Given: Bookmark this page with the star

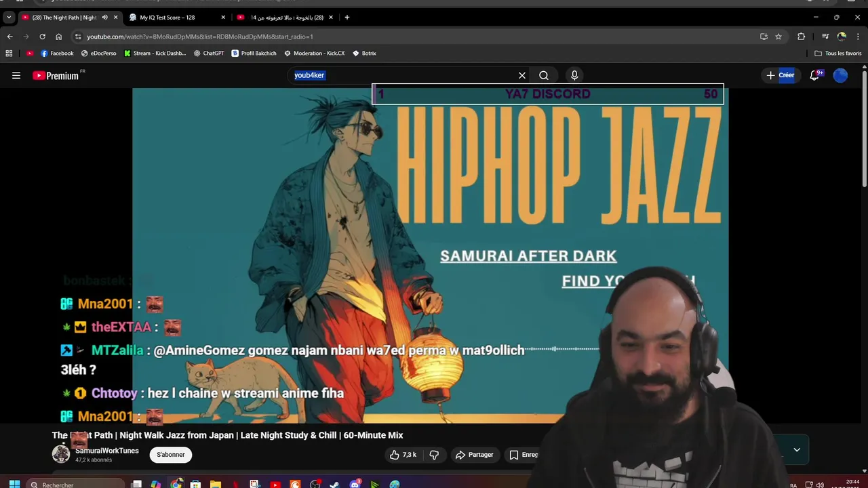Looking at the screenshot, I should pos(778,37).
